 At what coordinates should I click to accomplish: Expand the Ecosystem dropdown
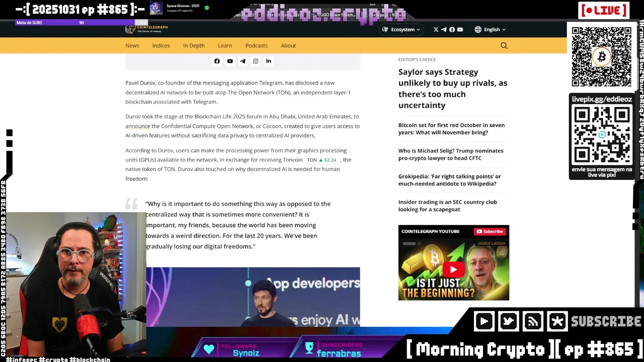(401, 30)
